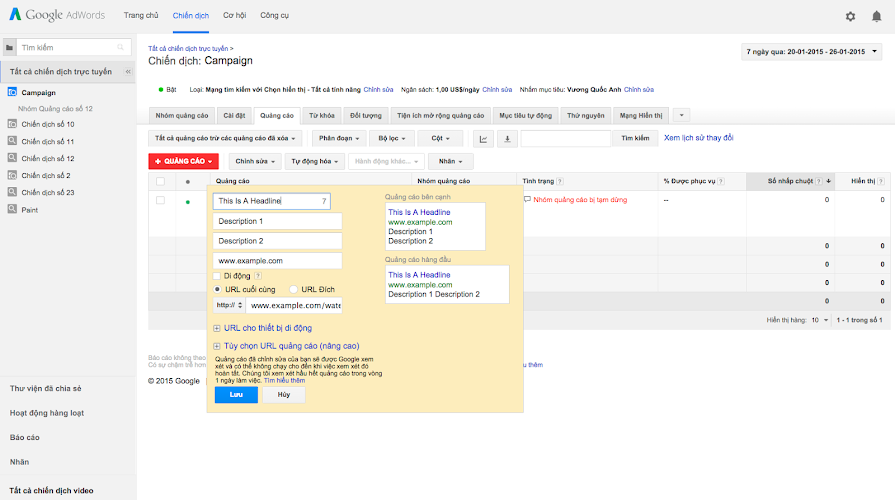
Task: Tick the select-all checkbox in table header
Action: click(x=160, y=182)
